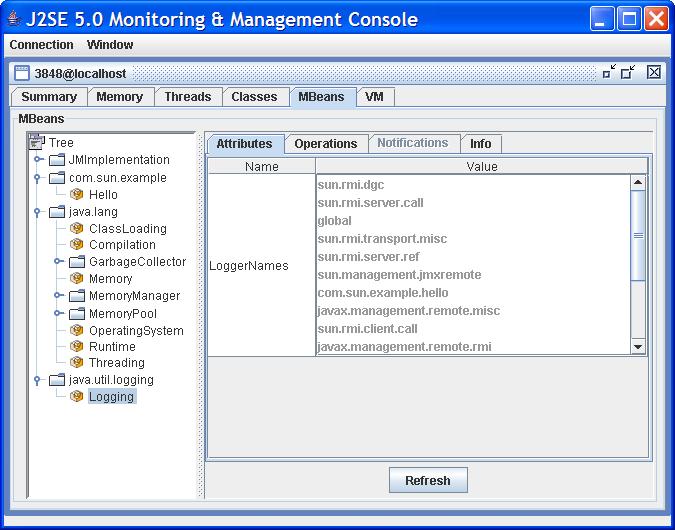Image resolution: width=675 pixels, height=530 pixels.
Task: Expand the JMImplementation tree node
Action: 38,160
